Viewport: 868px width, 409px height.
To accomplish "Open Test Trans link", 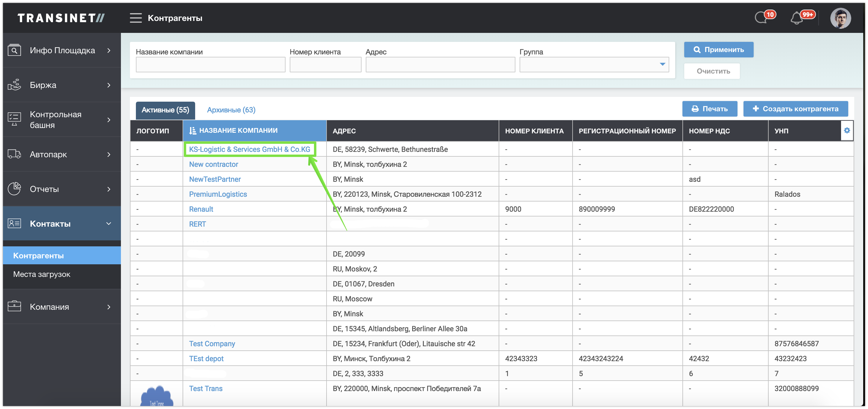I will click(x=206, y=388).
